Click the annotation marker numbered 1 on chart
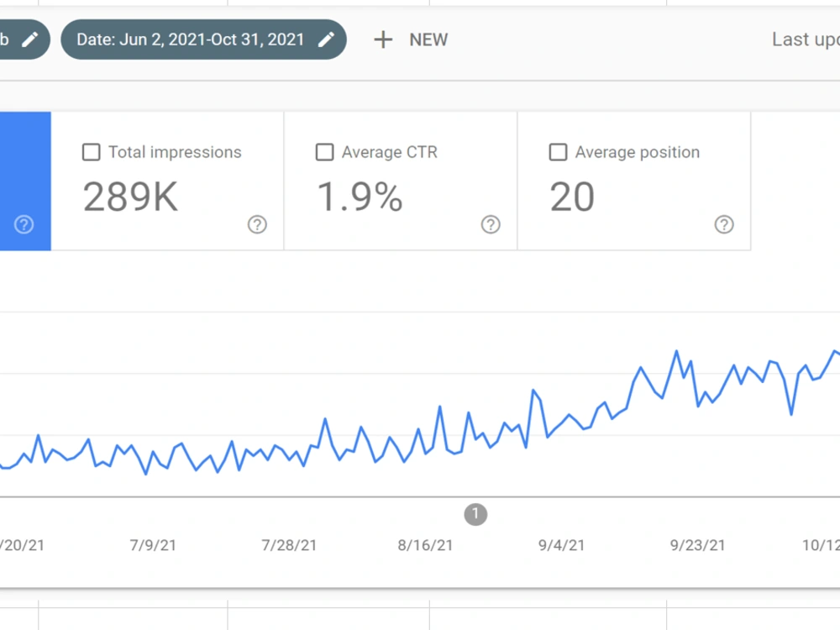 [x=475, y=514]
